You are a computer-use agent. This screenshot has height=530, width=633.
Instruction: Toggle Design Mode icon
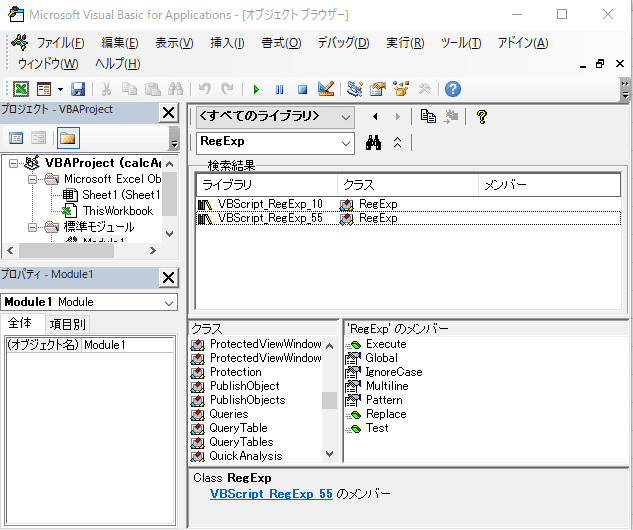[x=326, y=89]
